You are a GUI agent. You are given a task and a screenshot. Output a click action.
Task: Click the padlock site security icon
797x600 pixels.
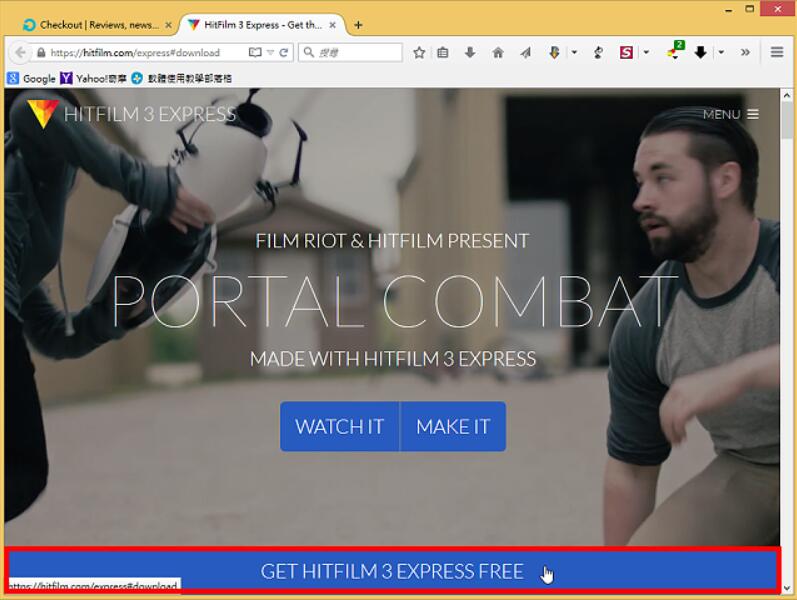tap(41, 53)
